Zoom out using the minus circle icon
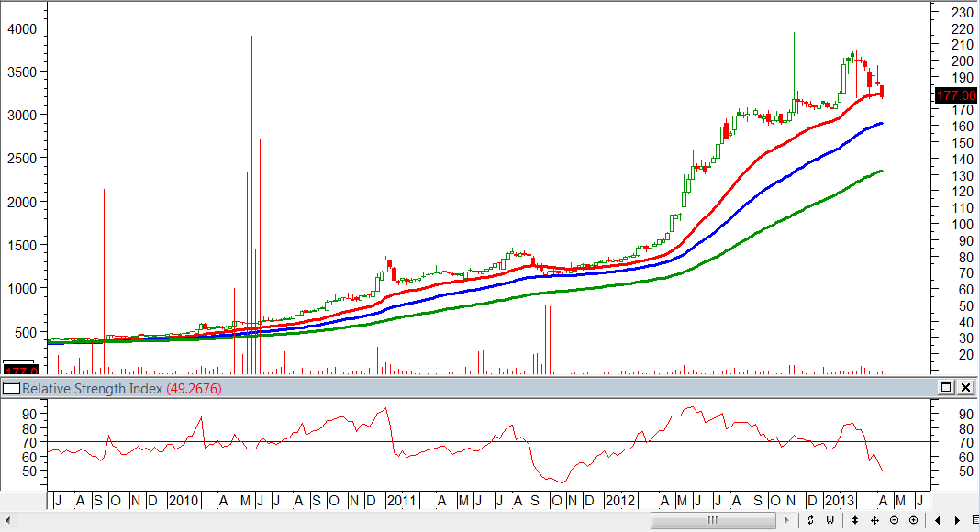Image resolution: width=980 pixels, height=532 pixels. pyautogui.click(x=894, y=520)
